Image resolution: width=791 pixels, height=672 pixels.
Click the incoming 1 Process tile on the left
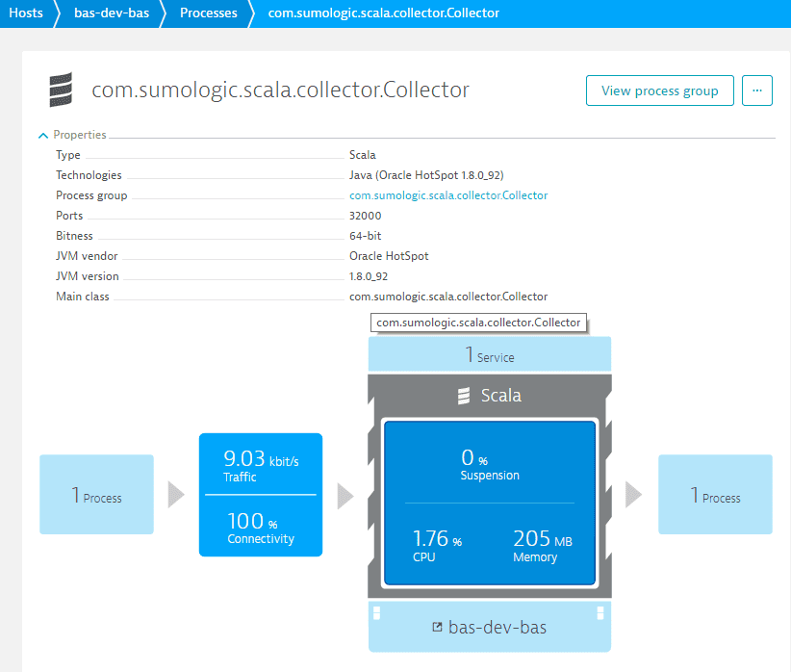(x=96, y=494)
